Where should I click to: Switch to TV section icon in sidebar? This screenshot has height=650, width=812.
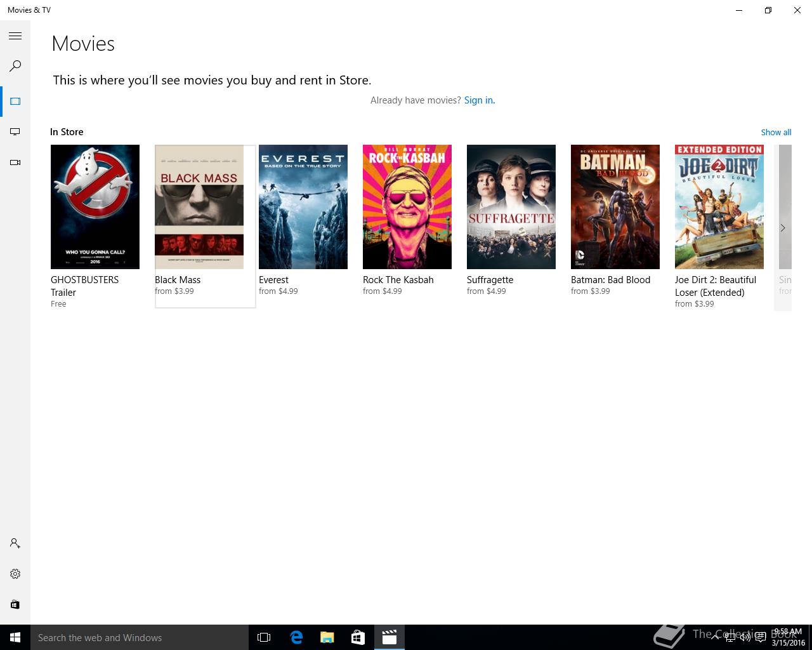point(15,132)
